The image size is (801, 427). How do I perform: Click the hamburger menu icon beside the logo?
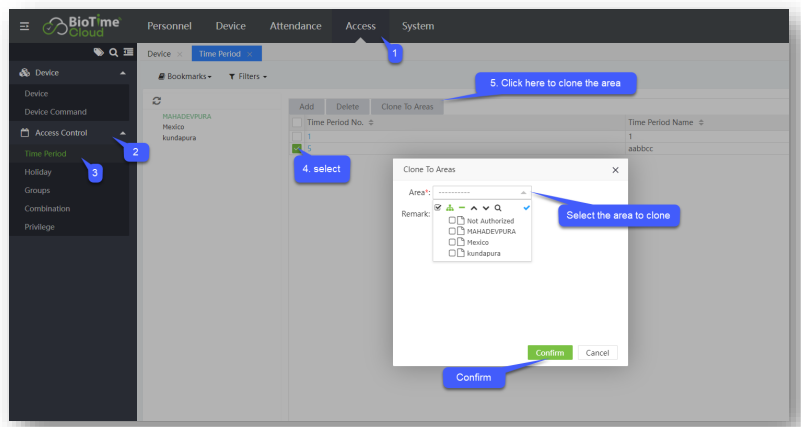pyautogui.click(x=24, y=26)
